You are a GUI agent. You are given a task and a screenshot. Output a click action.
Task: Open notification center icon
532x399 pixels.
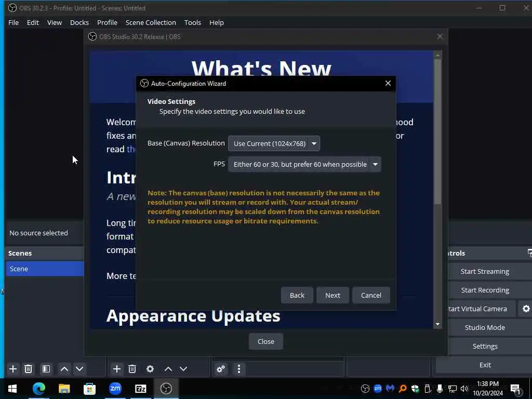515,389
